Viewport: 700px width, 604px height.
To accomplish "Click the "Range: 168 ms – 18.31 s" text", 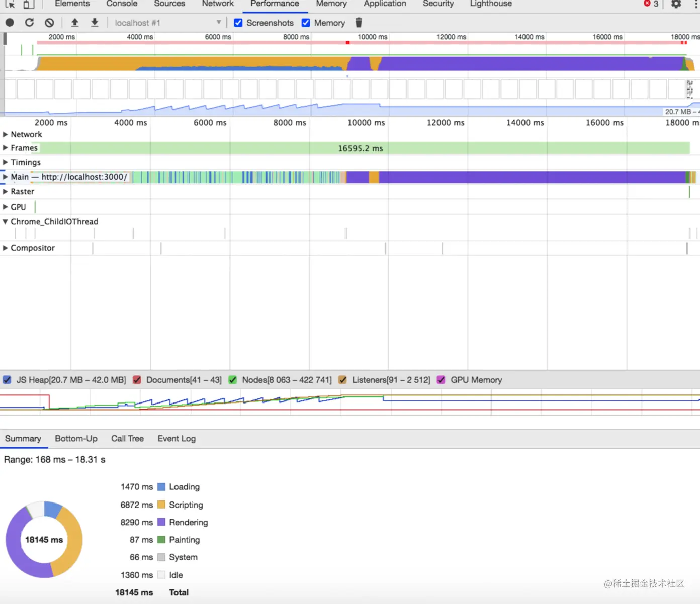I will click(55, 459).
